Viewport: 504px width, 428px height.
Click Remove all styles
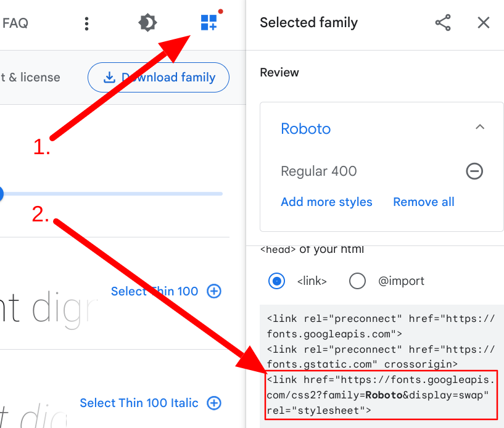click(424, 202)
